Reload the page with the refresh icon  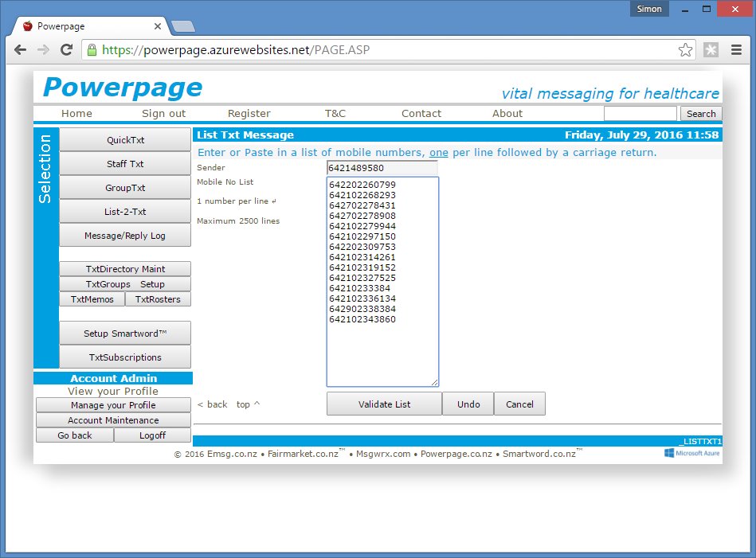click(x=67, y=50)
